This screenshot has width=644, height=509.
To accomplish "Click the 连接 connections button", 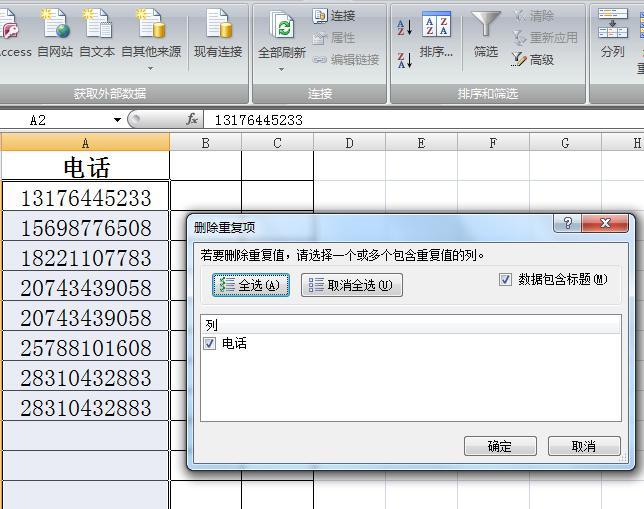I will coord(334,16).
